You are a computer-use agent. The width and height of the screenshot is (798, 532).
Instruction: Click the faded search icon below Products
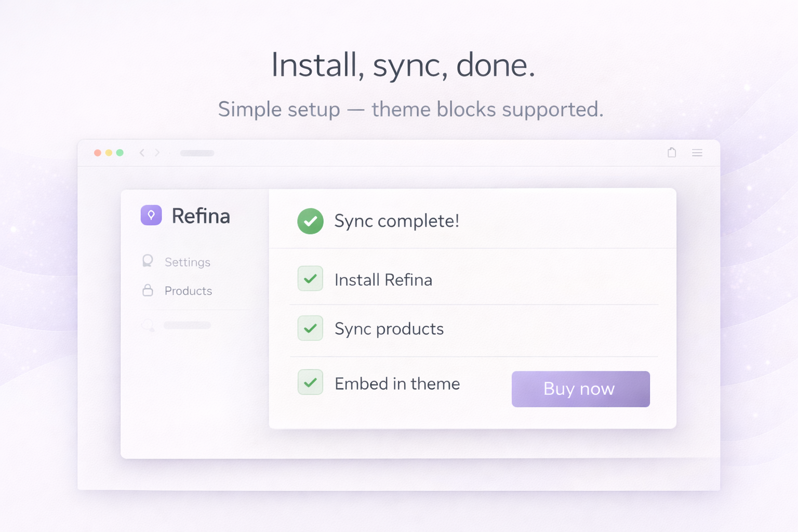(148, 326)
